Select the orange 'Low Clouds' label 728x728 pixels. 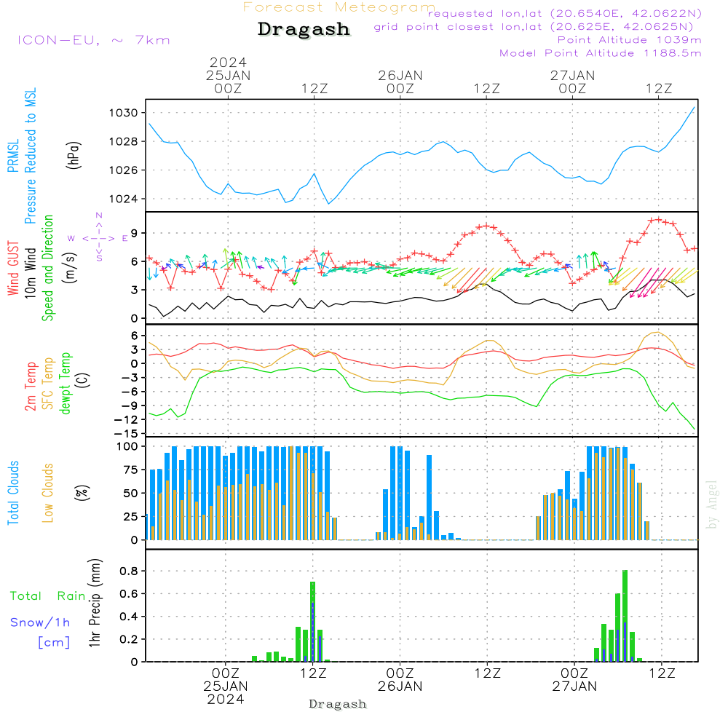(x=48, y=493)
